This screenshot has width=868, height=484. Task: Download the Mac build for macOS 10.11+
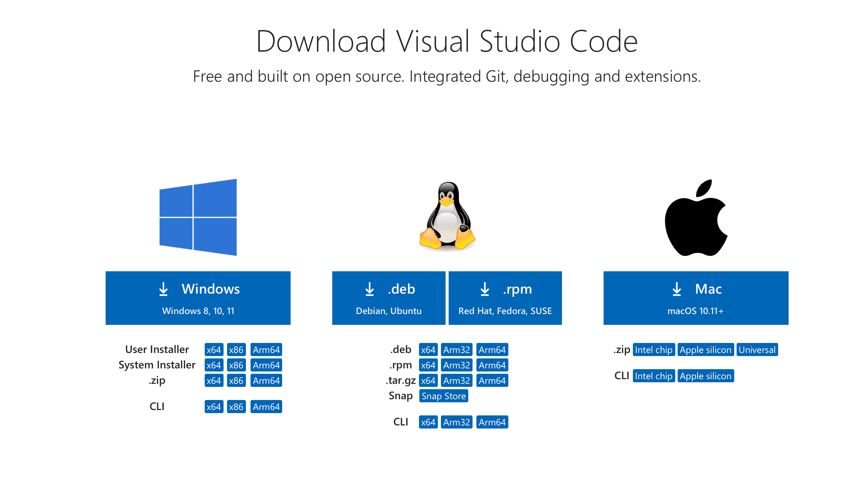(695, 298)
